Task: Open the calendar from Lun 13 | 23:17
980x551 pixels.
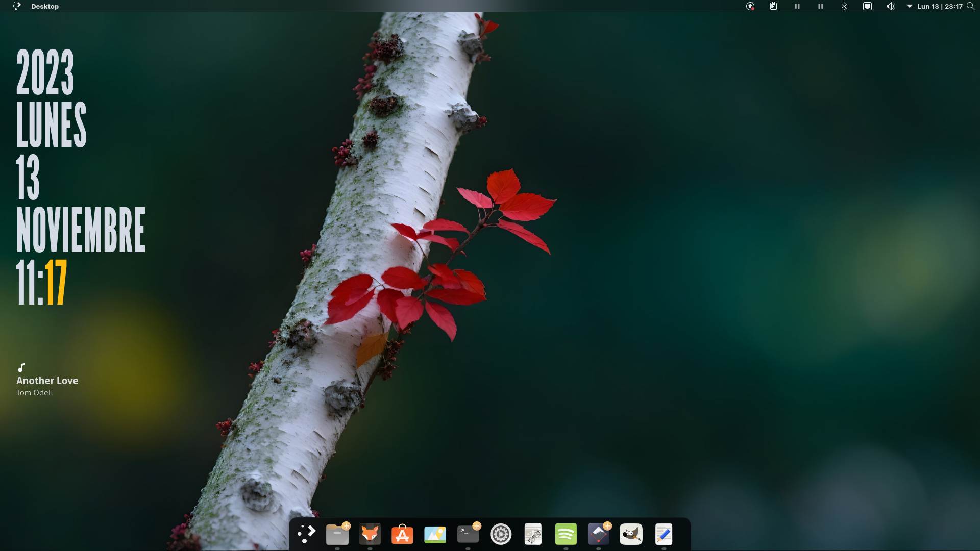Action: [940, 6]
